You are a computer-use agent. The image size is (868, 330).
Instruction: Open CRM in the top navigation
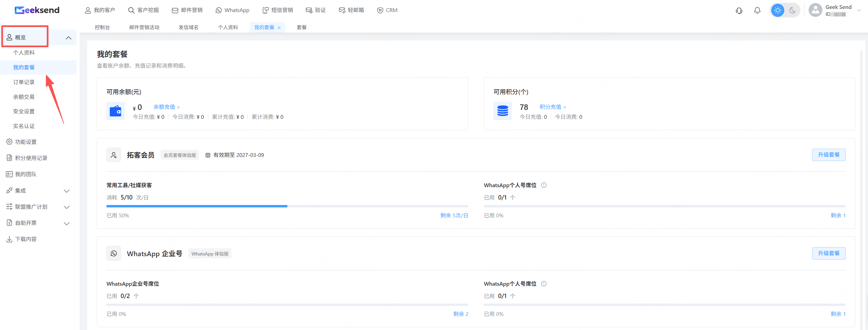click(387, 10)
